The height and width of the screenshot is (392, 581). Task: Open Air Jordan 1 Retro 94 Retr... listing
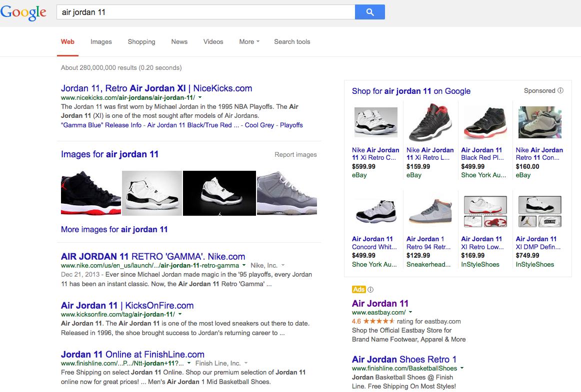428,243
